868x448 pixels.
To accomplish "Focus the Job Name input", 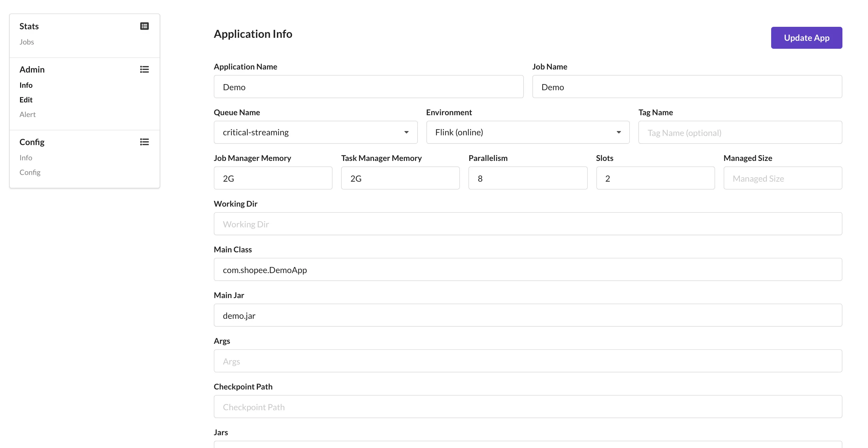I will pyautogui.click(x=687, y=87).
